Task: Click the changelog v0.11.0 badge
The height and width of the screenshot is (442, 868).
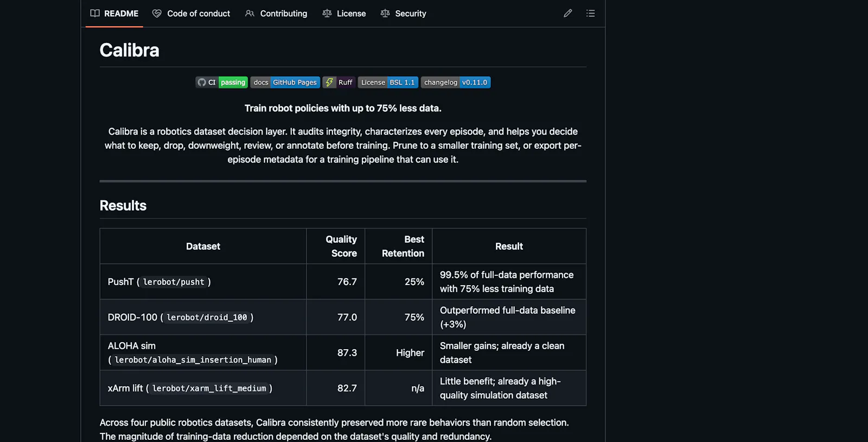Action: 456,83
